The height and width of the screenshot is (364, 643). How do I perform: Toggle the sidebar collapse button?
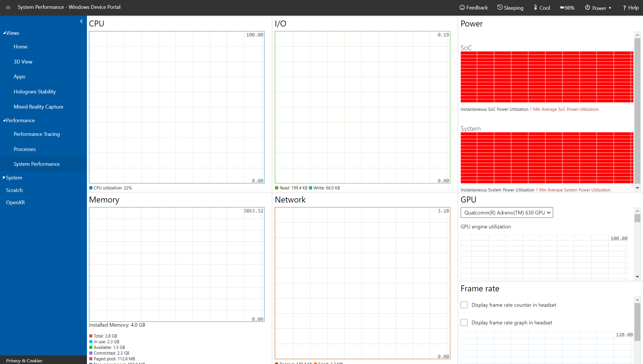tap(81, 21)
